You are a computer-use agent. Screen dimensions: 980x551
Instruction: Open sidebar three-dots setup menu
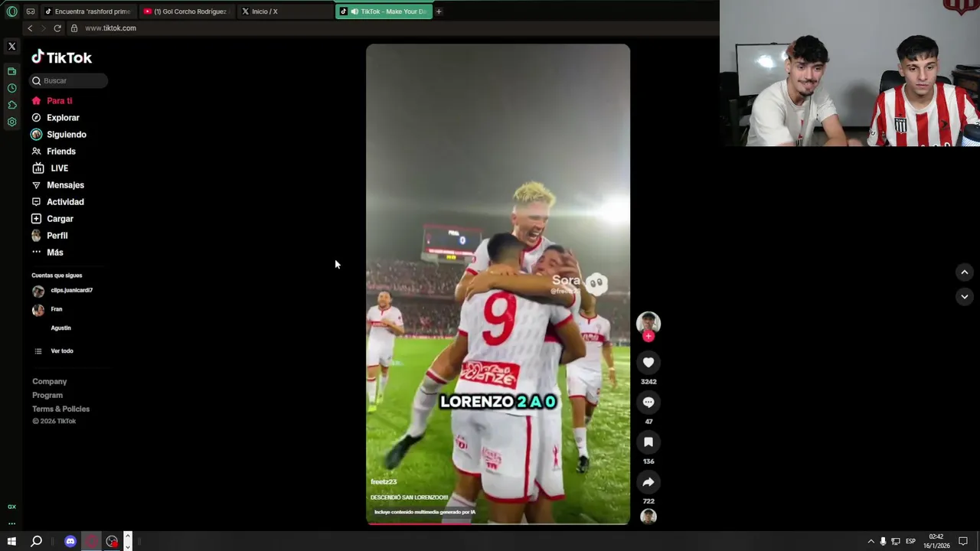[x=11, y=523]
